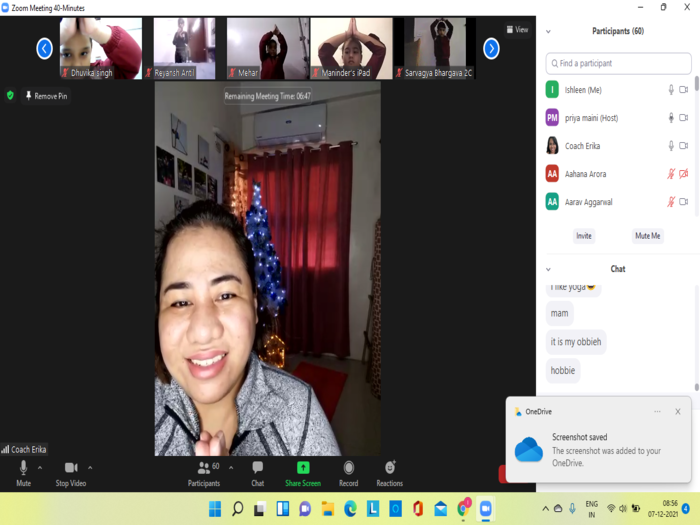Open File Explorer from taskbar
The width and height of the screenshot is (700, 525).
point(328,508)
